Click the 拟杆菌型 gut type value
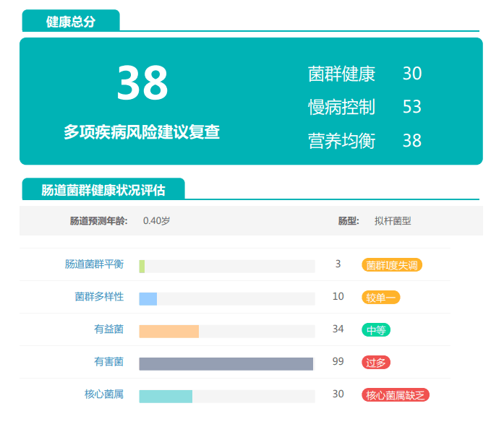This screenshot has height=432, width=504. pos(393,221)
